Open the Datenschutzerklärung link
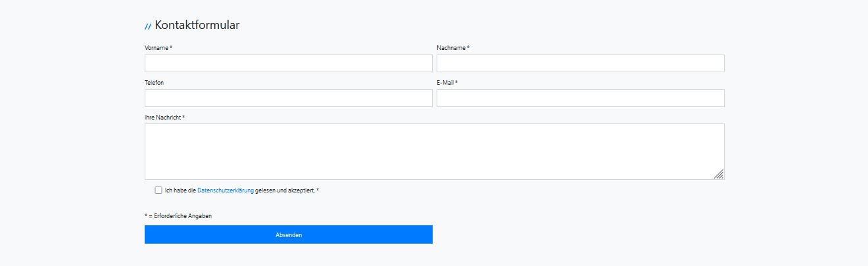Image resolution: width=868 pixels, height=266 pixels. click(226, 190)
